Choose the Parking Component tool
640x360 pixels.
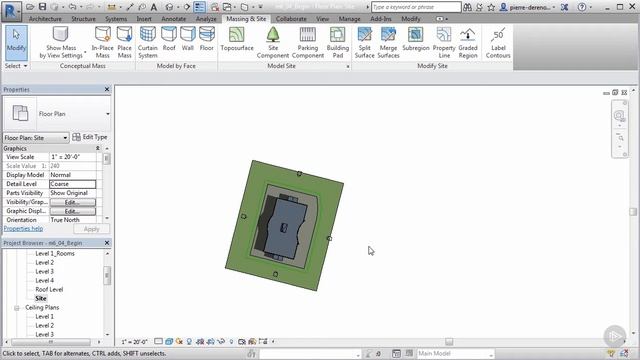pyautogui.click(x=308, y=43)
